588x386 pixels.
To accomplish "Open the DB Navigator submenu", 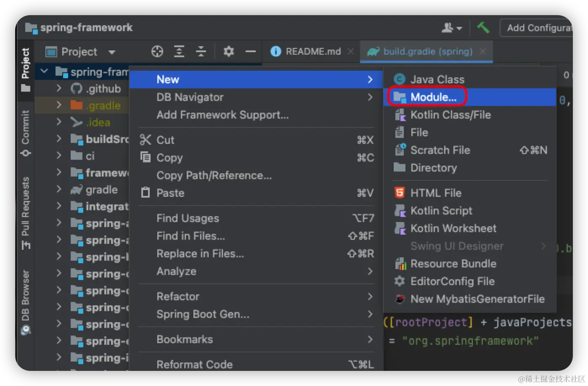I will click(256, 97).
